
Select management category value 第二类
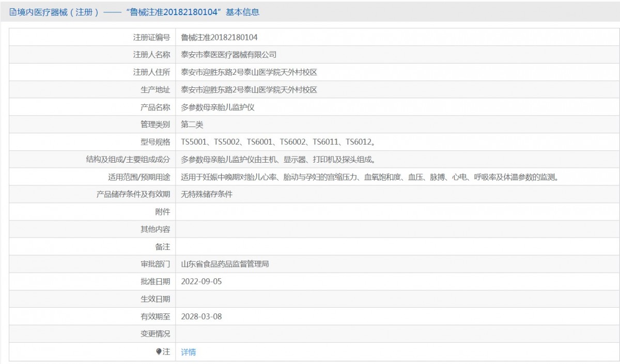(x=192, y=124)
